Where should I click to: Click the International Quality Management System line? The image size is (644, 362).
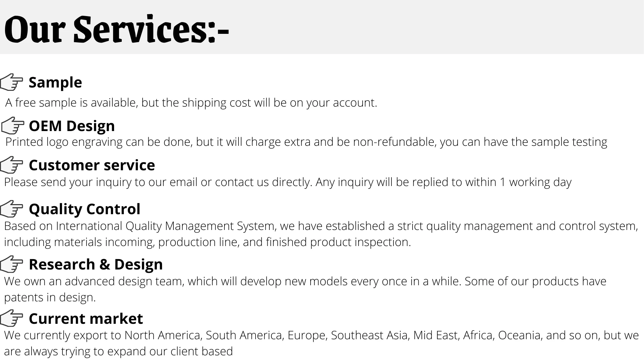(321, 226)
